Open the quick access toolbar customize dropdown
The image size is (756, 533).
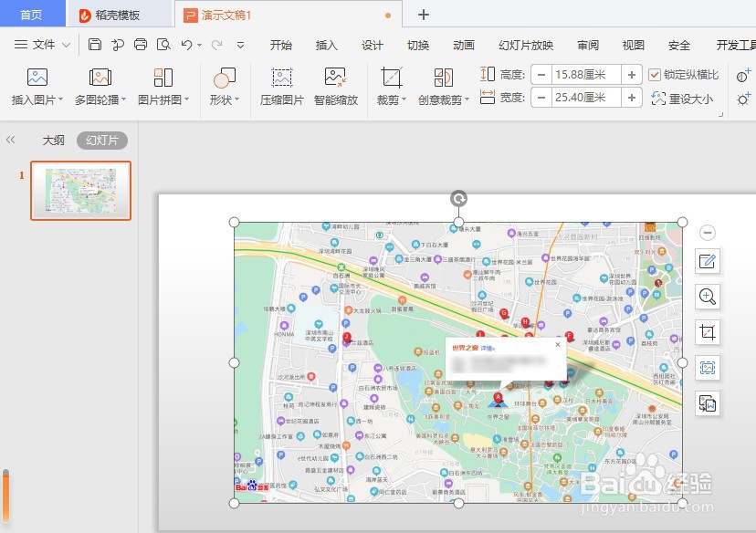coord(240,46)
